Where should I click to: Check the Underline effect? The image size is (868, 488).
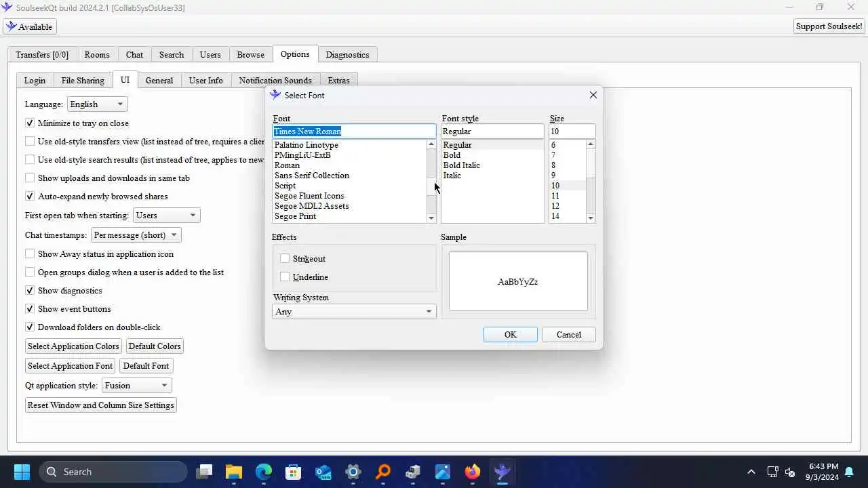tap(285, 277)
